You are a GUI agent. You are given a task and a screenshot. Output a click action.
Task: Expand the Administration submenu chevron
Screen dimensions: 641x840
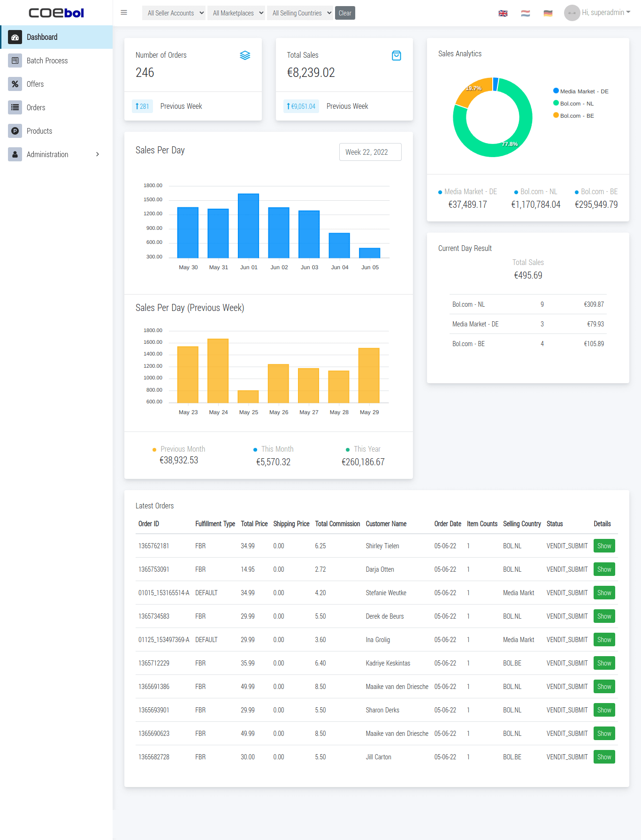(x=98, y=154)
